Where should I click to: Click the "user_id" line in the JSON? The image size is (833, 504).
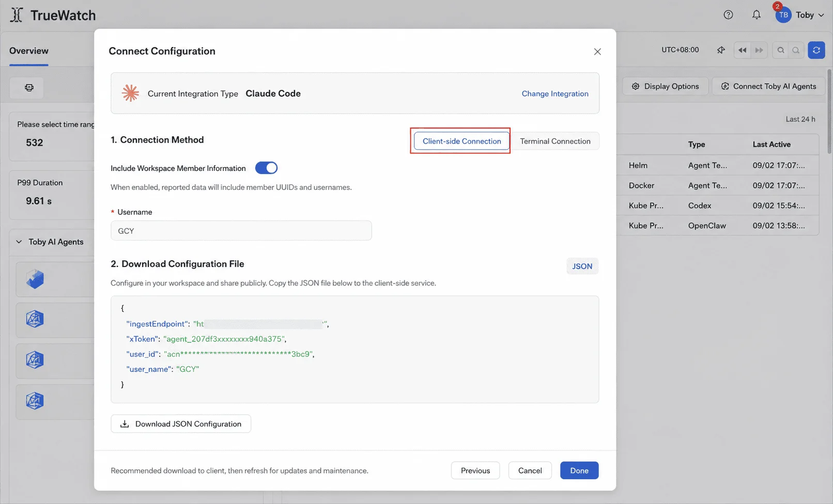[x=220, y=354]
